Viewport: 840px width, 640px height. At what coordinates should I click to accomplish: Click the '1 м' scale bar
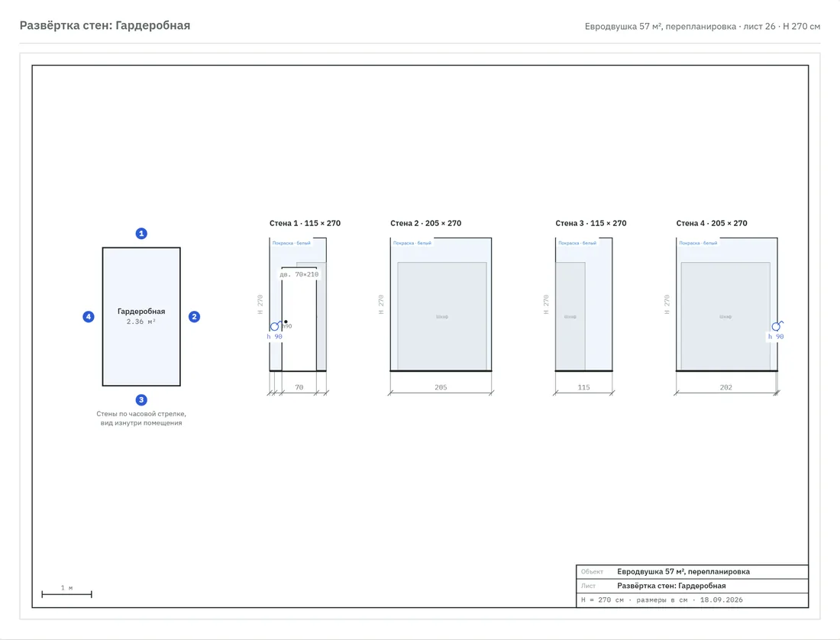point(67,591)
